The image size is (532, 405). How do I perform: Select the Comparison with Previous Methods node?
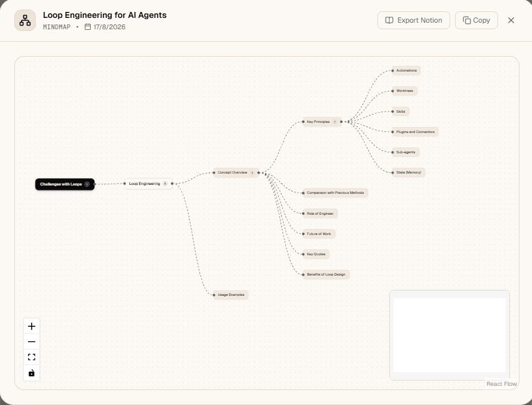(335, 193)
